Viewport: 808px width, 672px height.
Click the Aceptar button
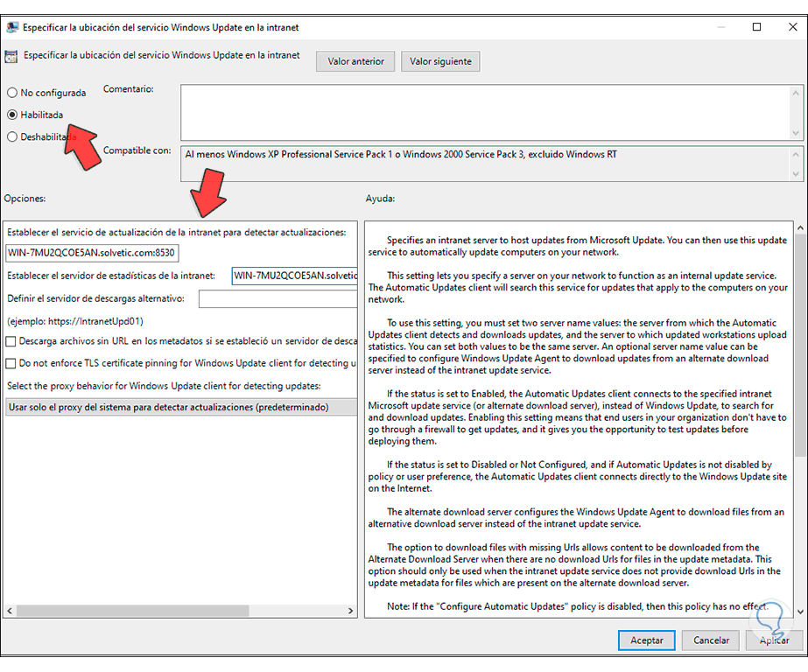647,640
